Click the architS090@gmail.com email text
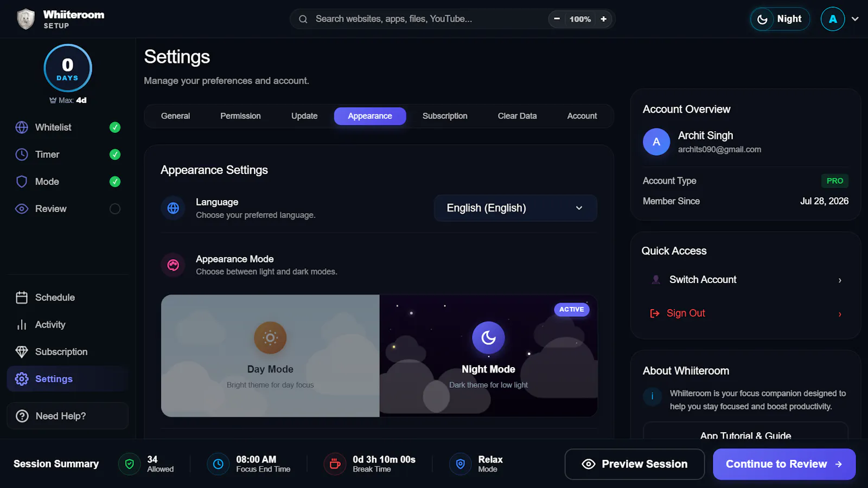Viewport: 868px width, 488px height. 719,150
